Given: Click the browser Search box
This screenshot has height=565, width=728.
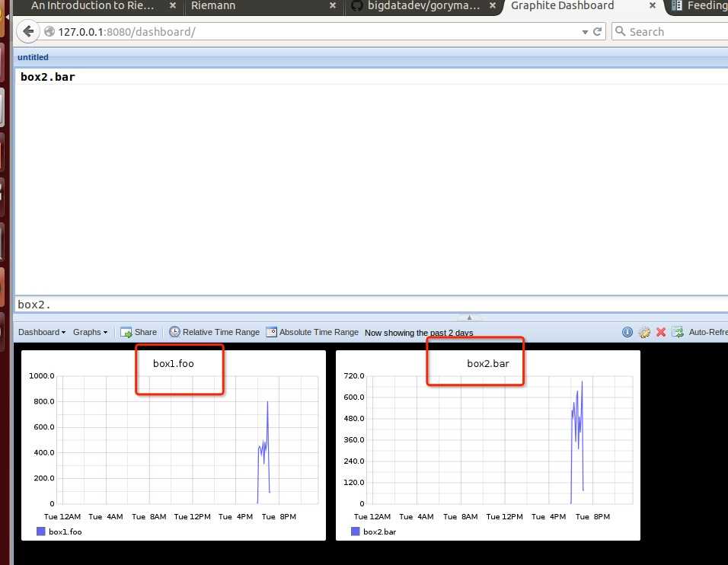Looking at the screenshot, I should pyautogui.click(x=670, y=31).
